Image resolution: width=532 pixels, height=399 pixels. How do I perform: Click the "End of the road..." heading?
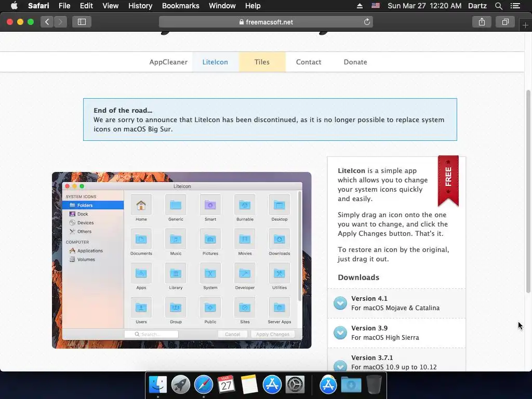pos(123,110)
